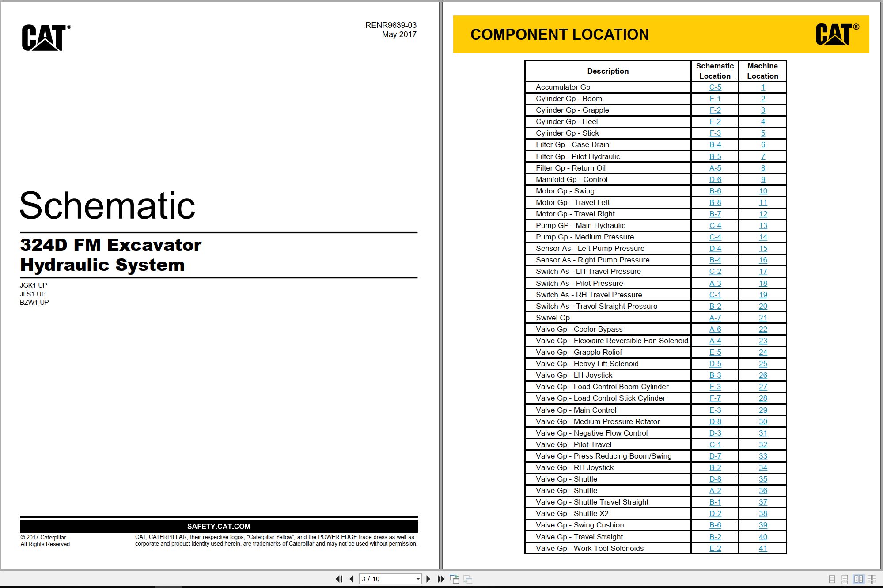Select the two-page facing view
The width and height of the screenshot is (883, 588).
[858, 579]
